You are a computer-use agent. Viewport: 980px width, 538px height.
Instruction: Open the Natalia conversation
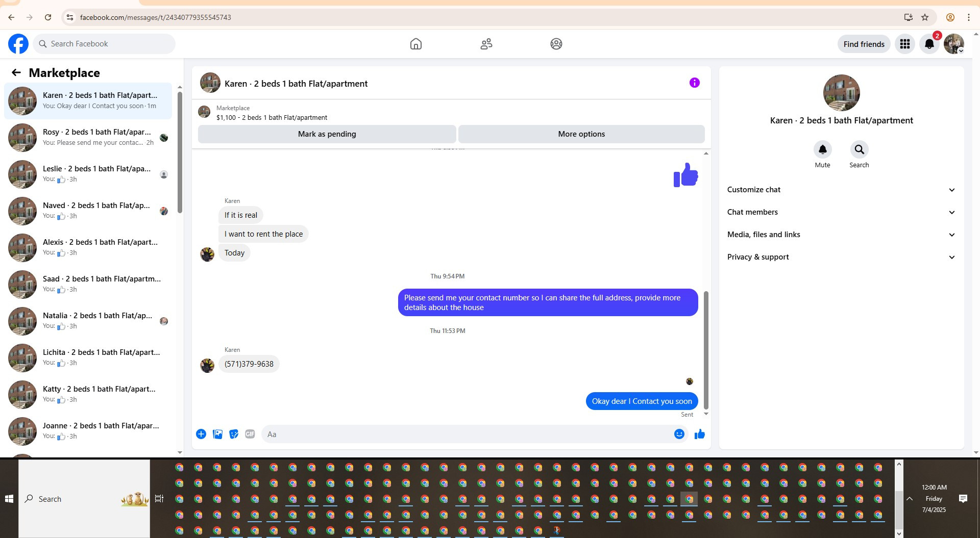click(x=88, y=321)
